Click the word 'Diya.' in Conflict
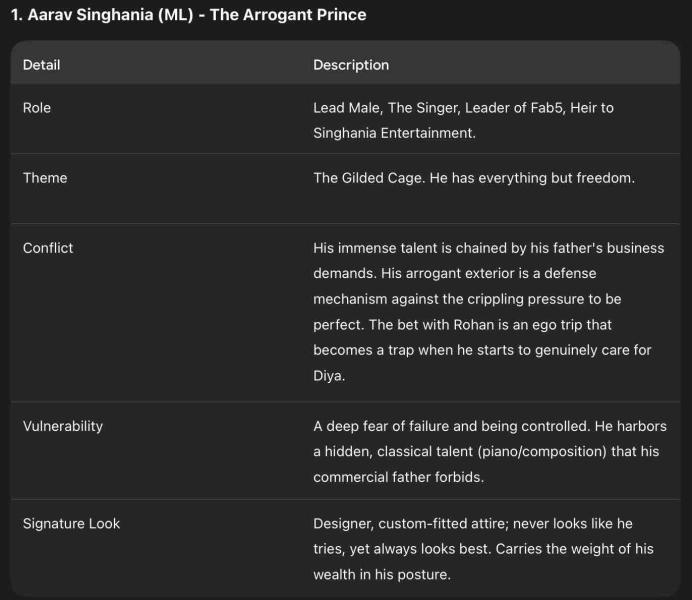The width and height of the screenshot is (692, 600). (331, 376)
